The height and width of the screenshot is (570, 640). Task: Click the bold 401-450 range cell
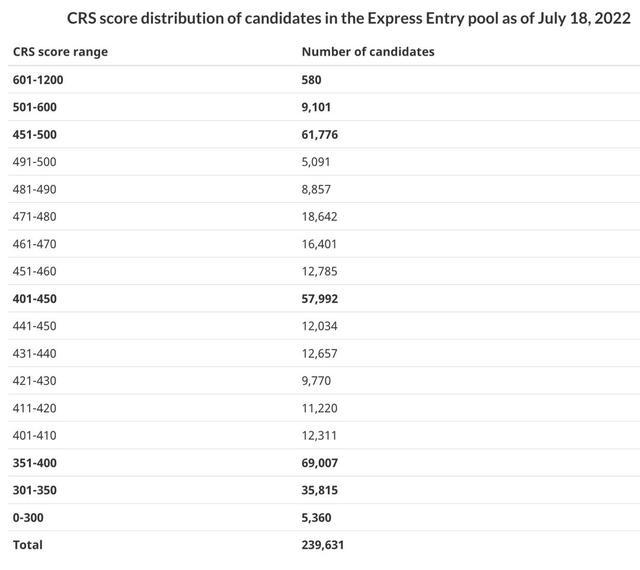tap(37, 298)
